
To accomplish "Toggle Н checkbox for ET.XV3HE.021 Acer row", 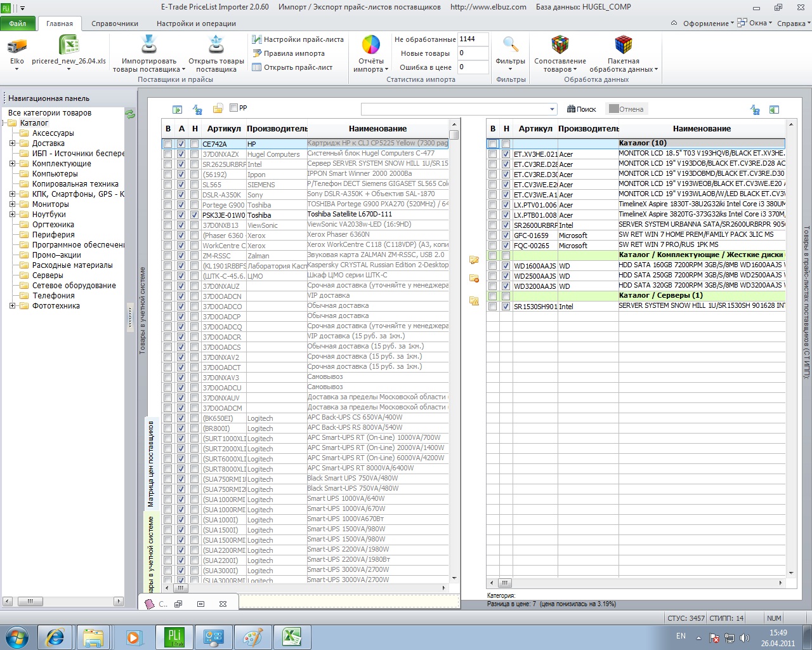I will (506, 154).
